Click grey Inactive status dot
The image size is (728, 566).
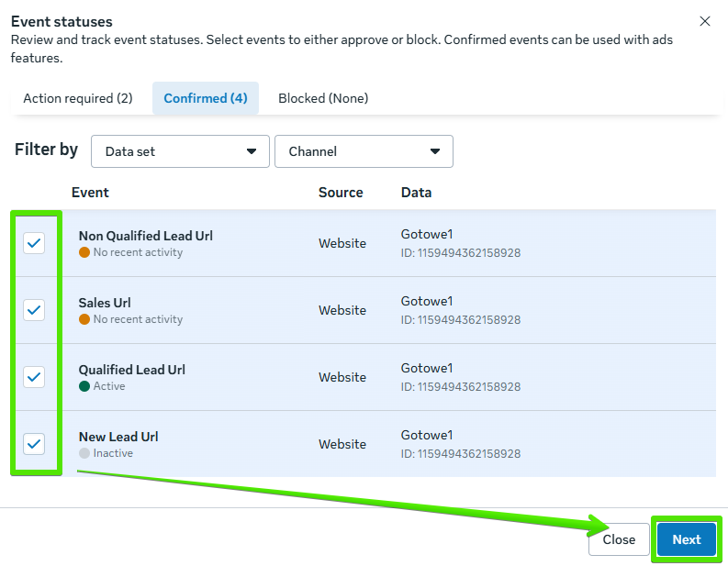click(84, 453)
